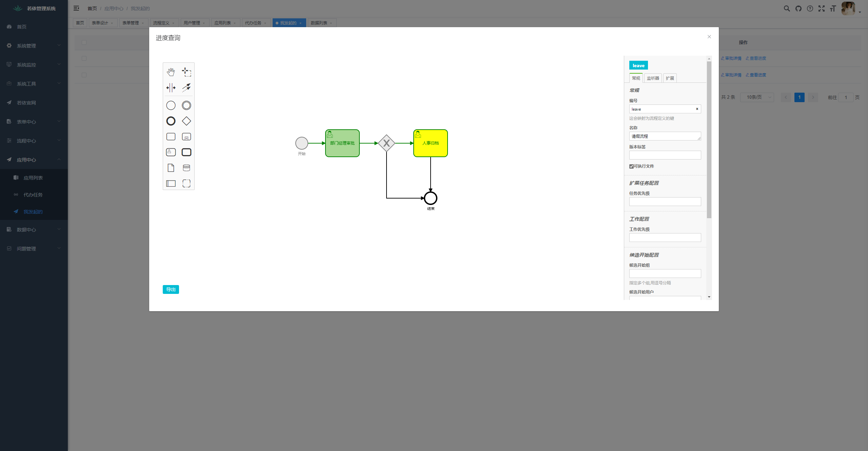Open the help document icon

(x=810, y=8)
